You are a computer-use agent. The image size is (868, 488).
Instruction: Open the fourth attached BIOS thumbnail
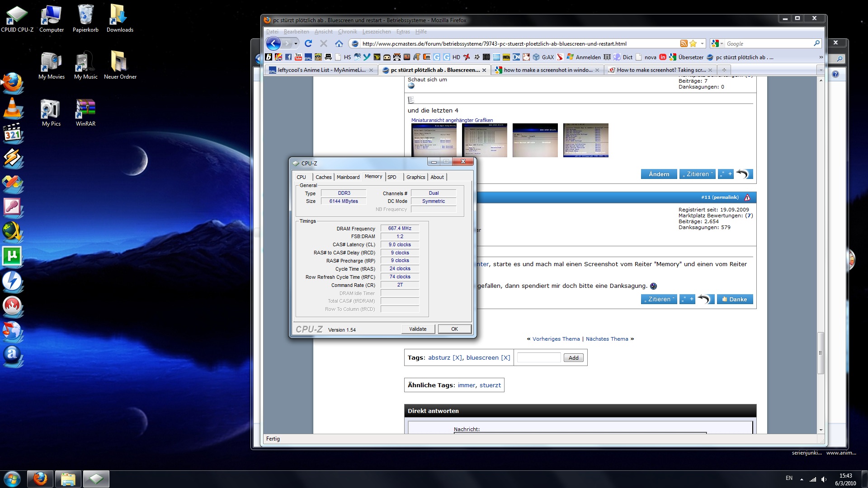pyautogui.click(x=585, y=140)
